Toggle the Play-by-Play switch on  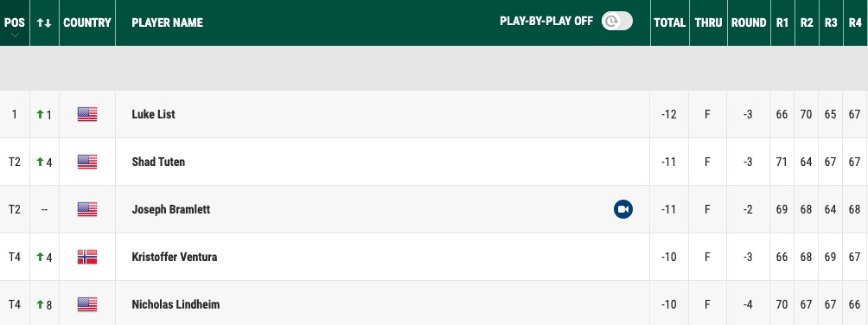click(x=616, y=22)
